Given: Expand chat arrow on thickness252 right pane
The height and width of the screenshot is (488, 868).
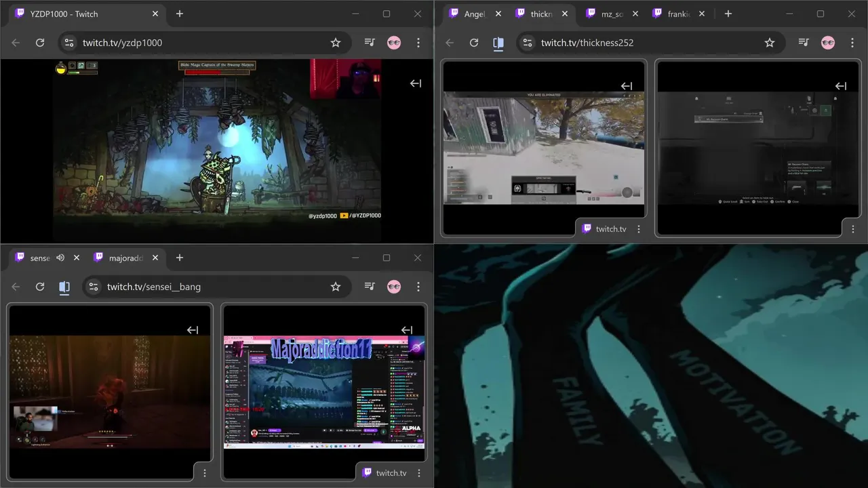Looking at the screenshot, I should tap(841, 86).
